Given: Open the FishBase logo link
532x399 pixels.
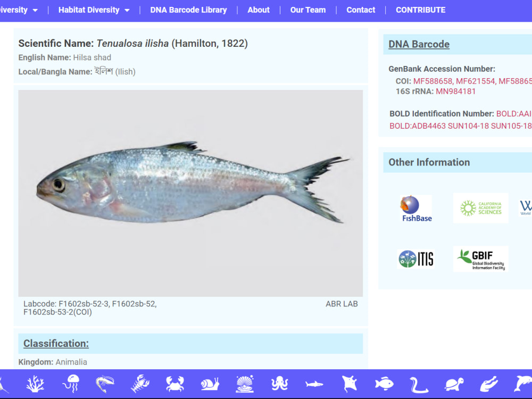Looking at the screenshot, I should pos(417,209).
